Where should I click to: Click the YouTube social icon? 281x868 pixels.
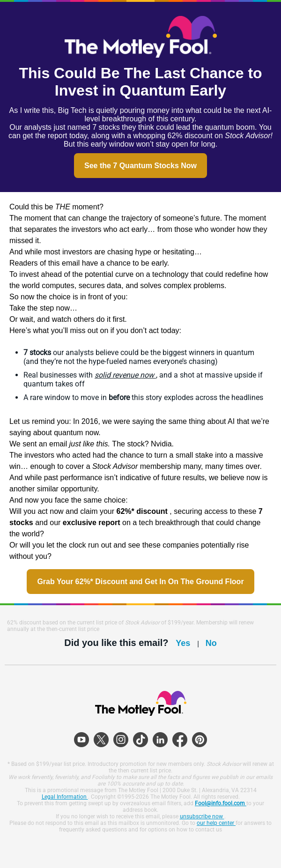coord(81,740)
